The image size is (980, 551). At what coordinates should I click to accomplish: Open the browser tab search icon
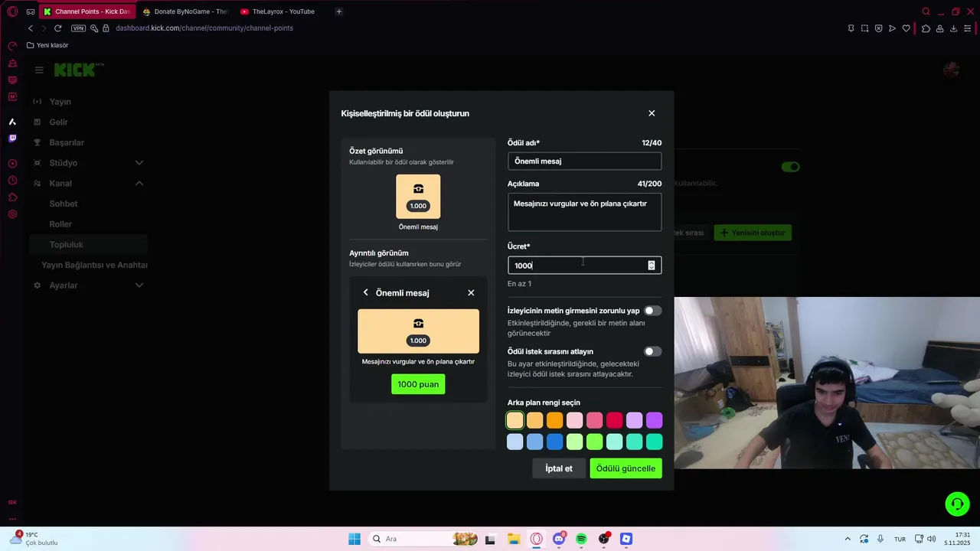pos(926,11)
